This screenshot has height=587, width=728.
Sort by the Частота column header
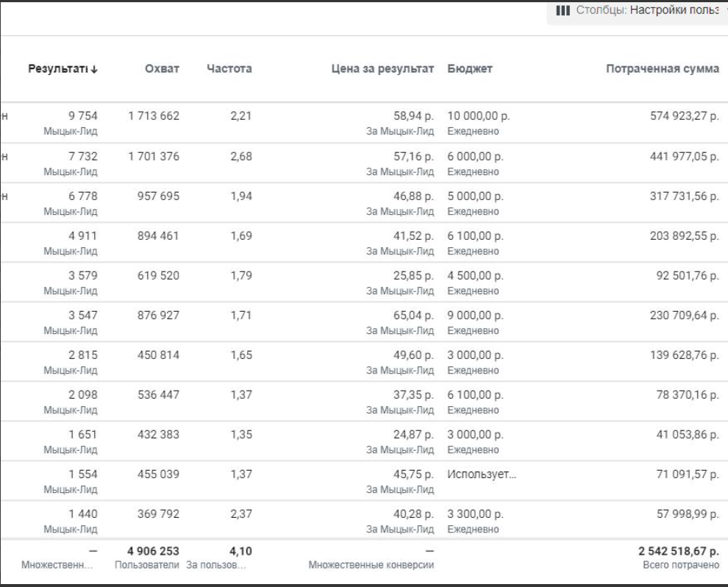[231, 69]
